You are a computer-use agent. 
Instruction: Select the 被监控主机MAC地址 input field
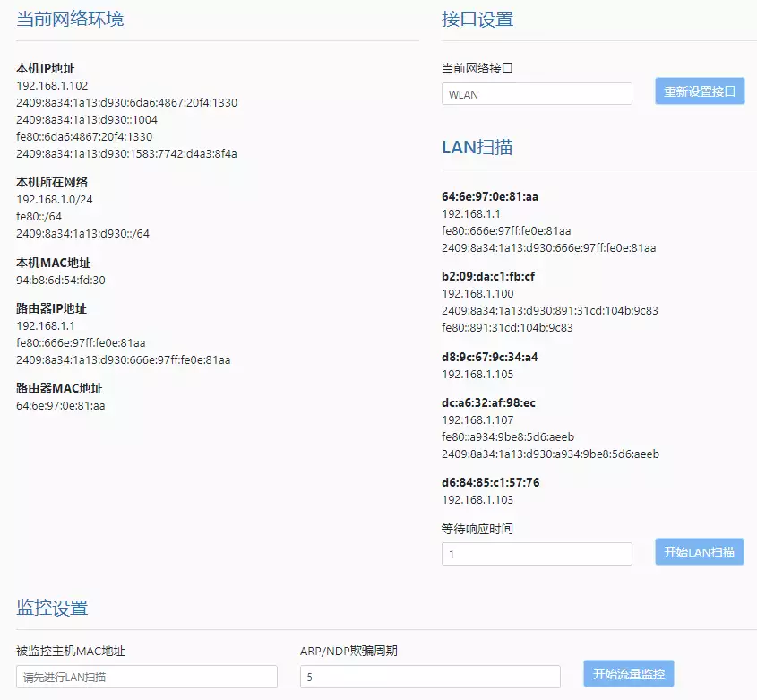pyautogui.click(x=147, y=677)
